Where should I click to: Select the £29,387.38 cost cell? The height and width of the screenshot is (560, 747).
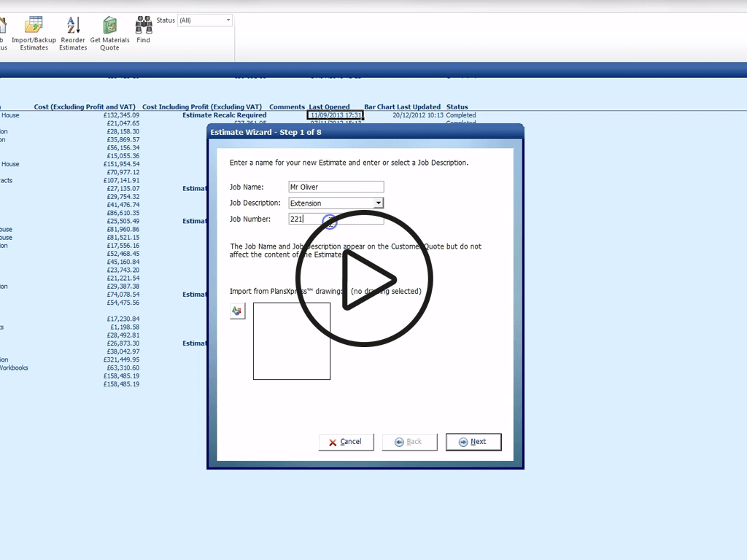click(123, 287)
